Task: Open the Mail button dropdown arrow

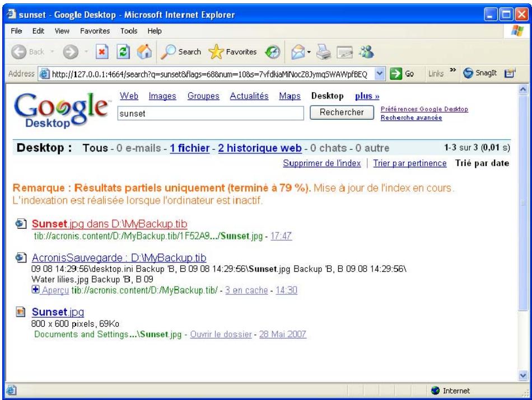Action: point(309,52)
